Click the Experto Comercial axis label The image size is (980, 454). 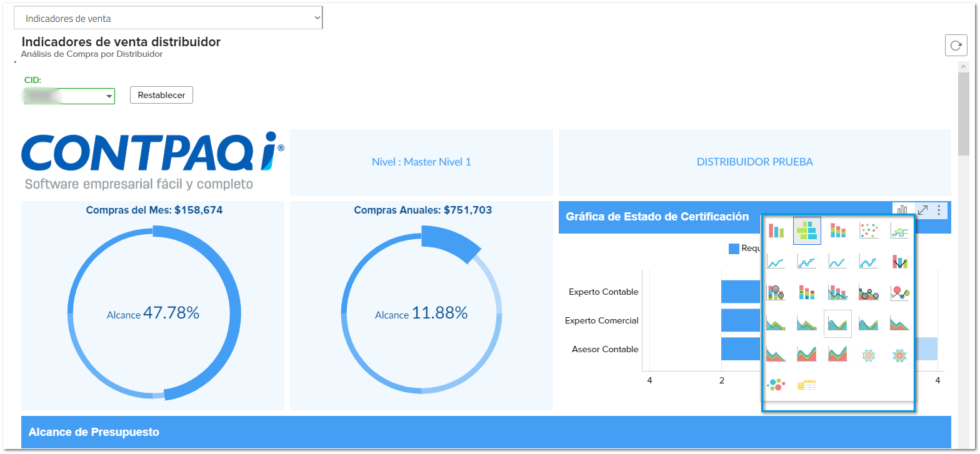click(x=602, y=320)
